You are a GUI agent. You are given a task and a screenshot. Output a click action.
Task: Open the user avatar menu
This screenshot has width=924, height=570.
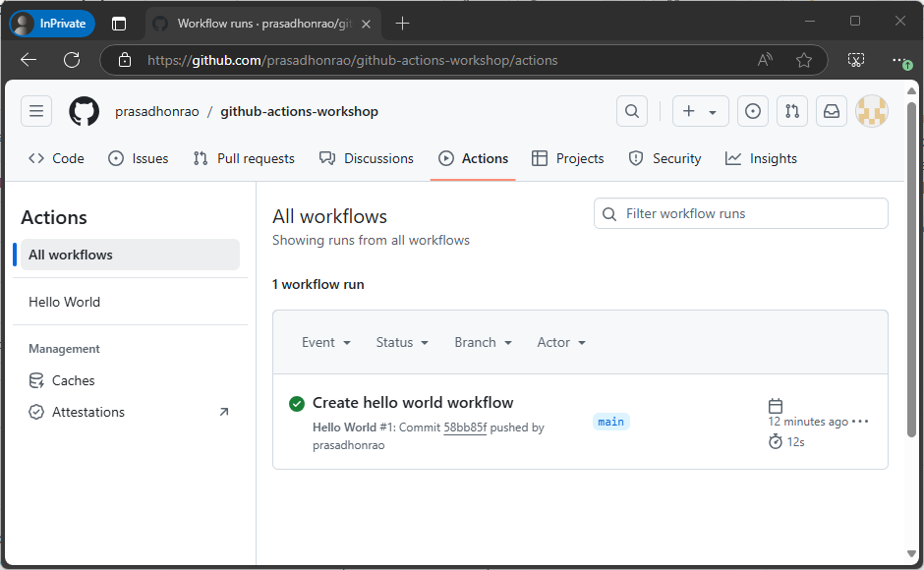872,111
